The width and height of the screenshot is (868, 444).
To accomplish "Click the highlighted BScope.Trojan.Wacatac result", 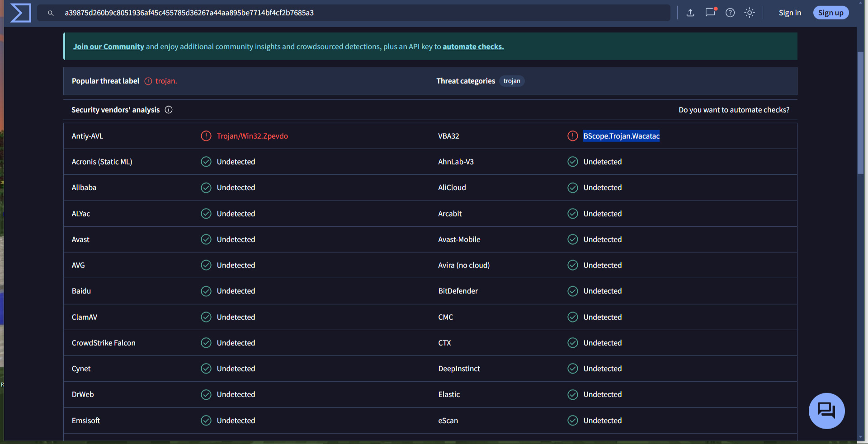I will pos(621,136).
